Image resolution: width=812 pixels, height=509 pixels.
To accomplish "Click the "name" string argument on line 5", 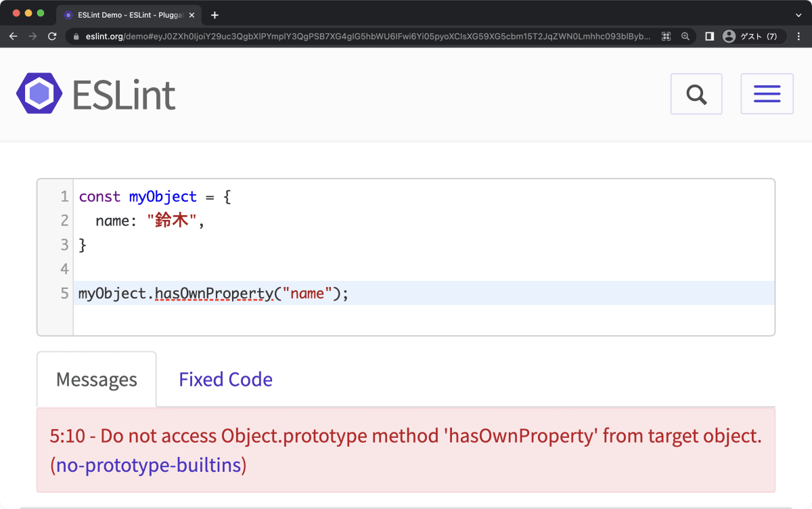I will pyautogui.click(x=307, y=294).
